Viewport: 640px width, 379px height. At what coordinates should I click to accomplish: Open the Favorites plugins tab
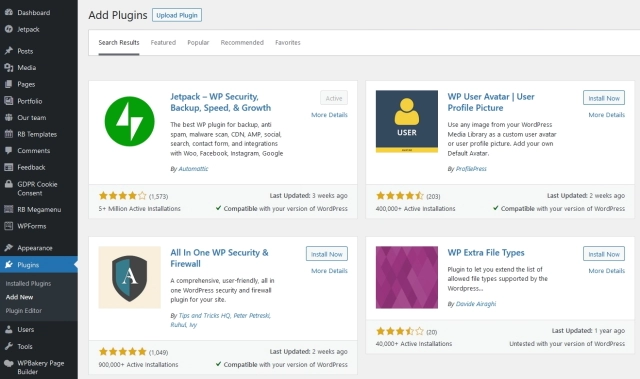coord(288,42)
